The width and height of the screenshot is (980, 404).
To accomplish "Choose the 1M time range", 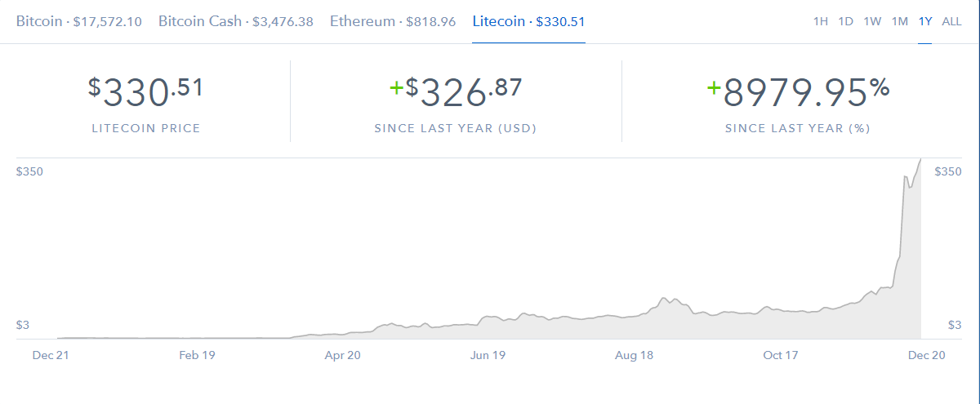I will pos(900,21).
